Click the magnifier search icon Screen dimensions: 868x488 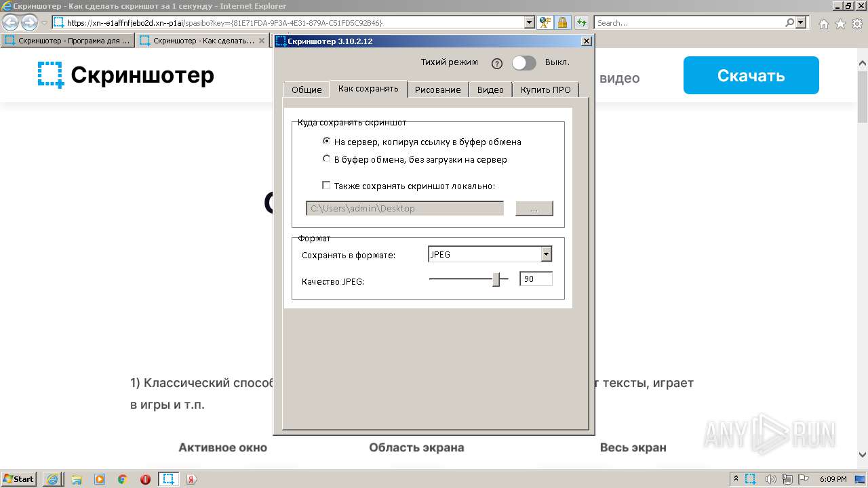point(789,22)
